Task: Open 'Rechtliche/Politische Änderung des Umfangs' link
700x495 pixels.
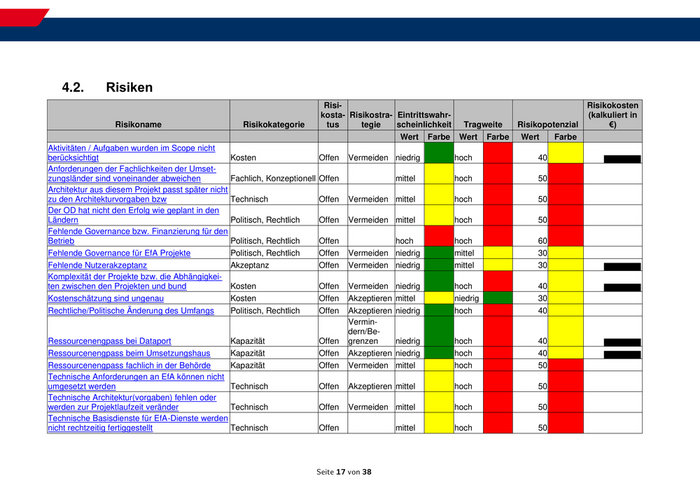Action: (131, 311)
